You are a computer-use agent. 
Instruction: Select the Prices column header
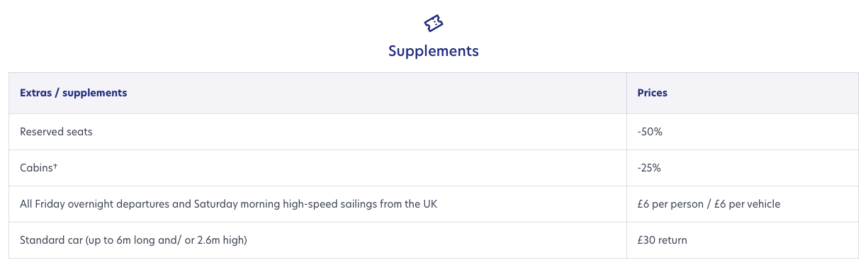[x=653, y=93]
